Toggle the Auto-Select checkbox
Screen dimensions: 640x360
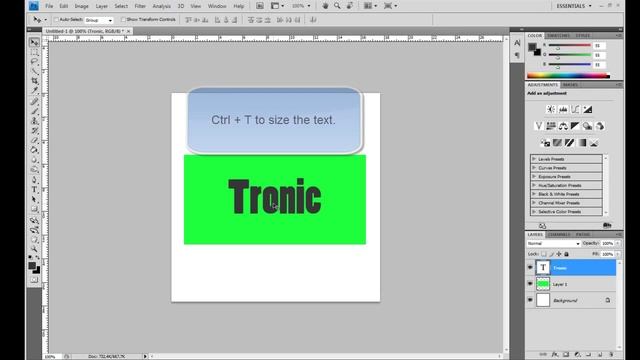coord(56,20)
